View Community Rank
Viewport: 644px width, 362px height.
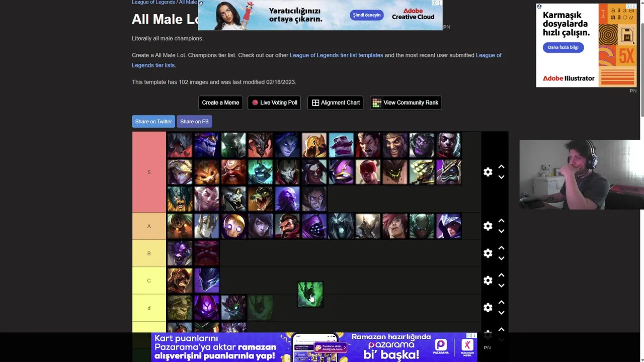[x=406, y=103]
